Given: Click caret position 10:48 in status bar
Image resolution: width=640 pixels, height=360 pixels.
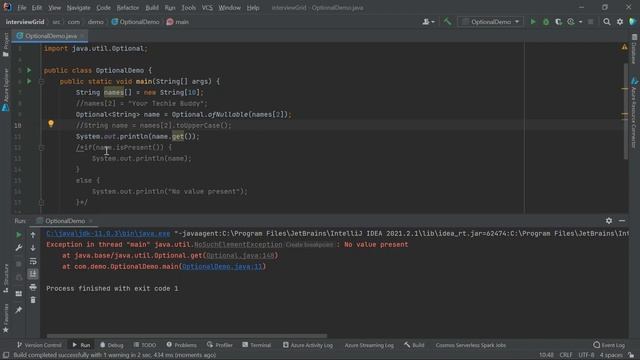Looking at the screenshot, I should (546, 355).
